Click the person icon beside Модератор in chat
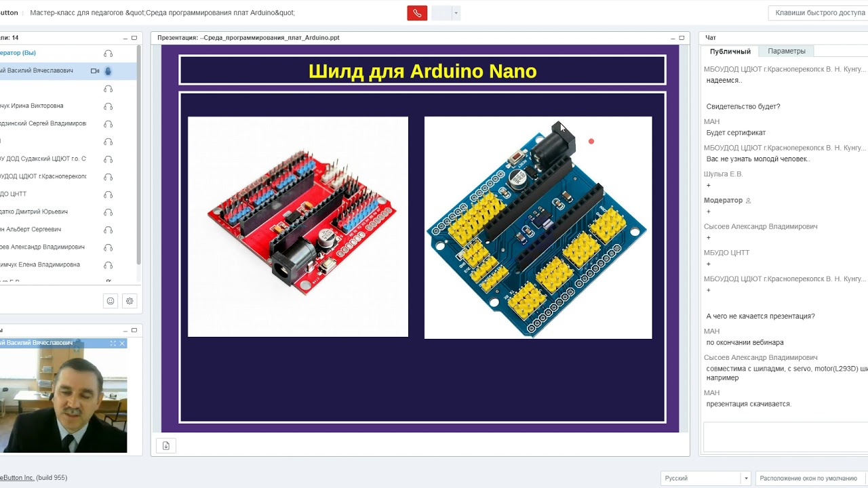Image resolution: width=868 pixels, height=488 pixels. pos(748,201)
